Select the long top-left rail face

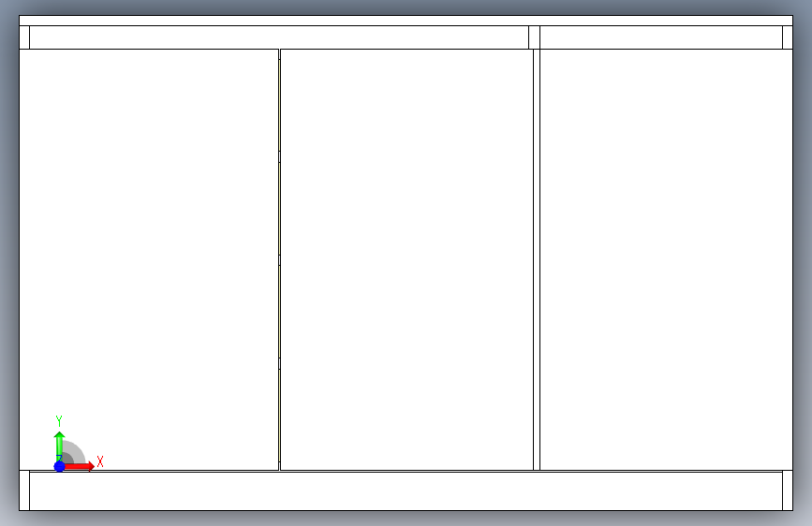(x=278, y=37)
